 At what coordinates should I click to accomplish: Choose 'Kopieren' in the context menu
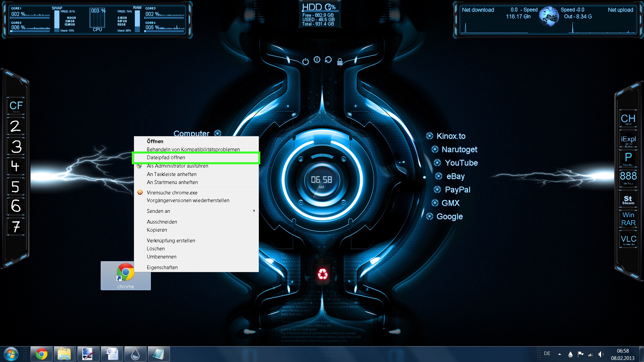pos(196,230)
